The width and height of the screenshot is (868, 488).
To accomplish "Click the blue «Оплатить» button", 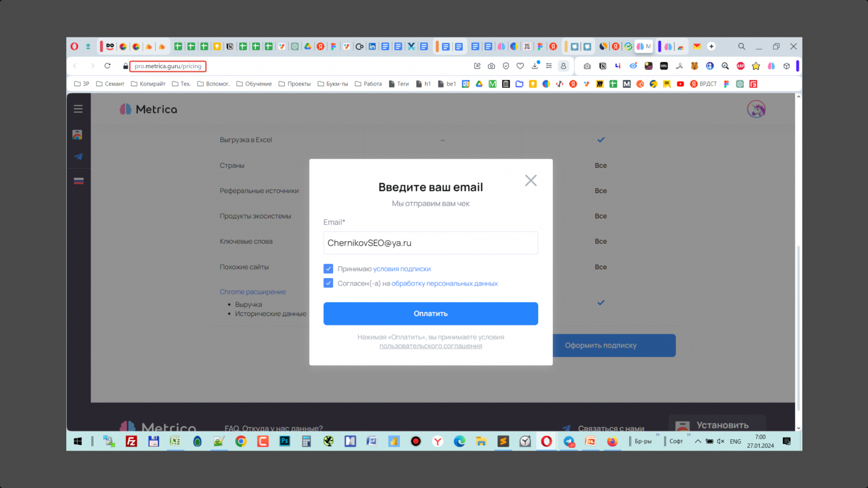I will point(431,313).
